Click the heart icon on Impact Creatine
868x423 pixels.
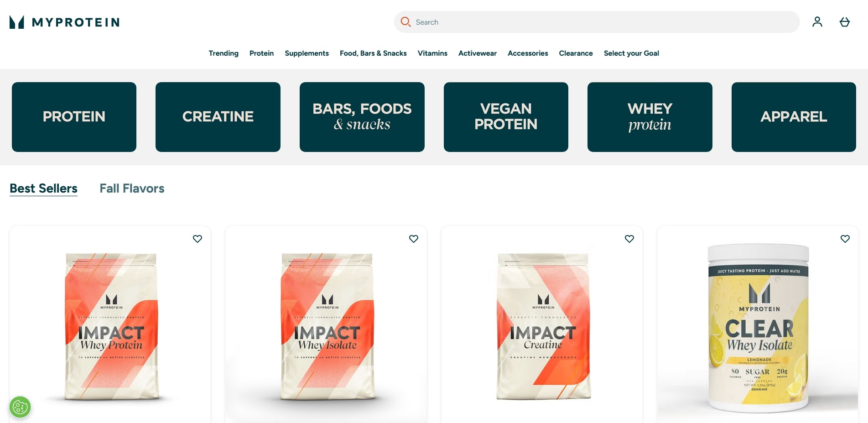629,239
